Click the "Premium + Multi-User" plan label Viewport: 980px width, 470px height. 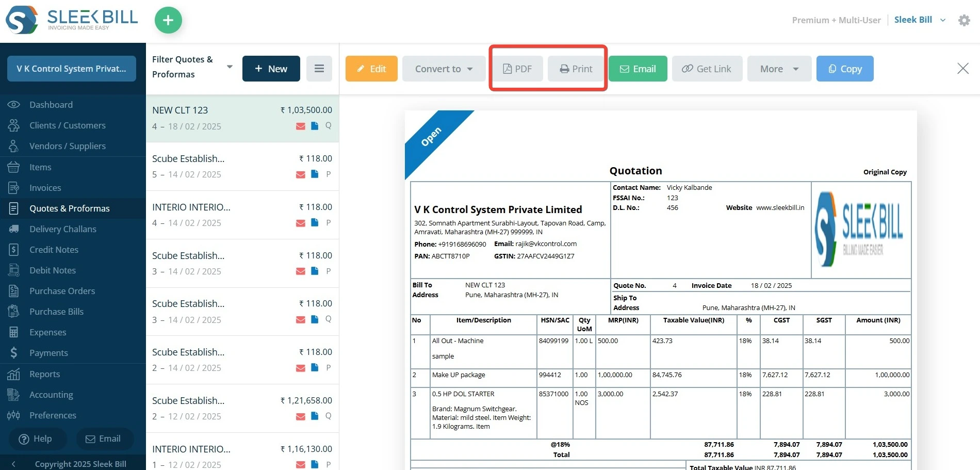click(837, 20)
